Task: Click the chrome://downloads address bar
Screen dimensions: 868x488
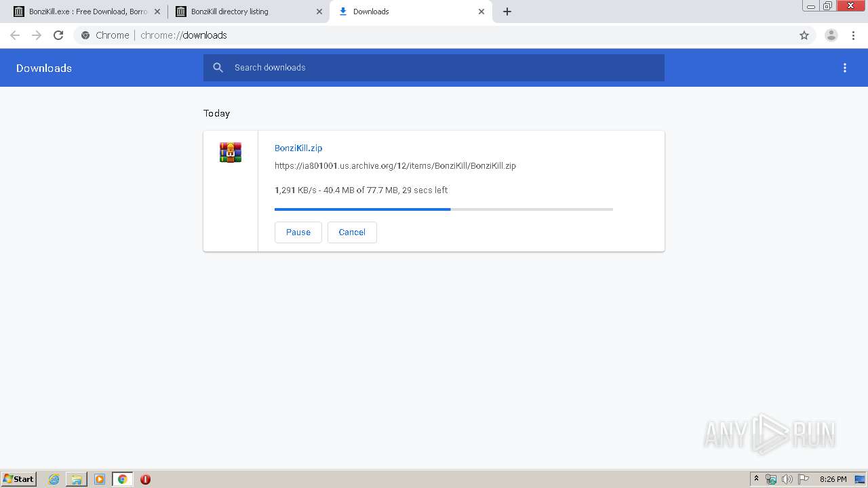Action: point(434,35)
